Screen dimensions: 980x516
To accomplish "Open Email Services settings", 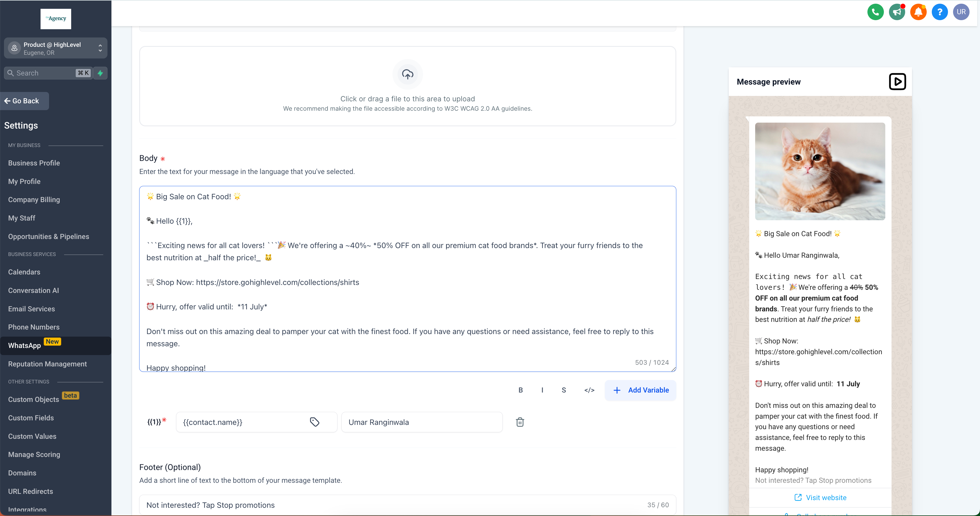I will (31, 309).
